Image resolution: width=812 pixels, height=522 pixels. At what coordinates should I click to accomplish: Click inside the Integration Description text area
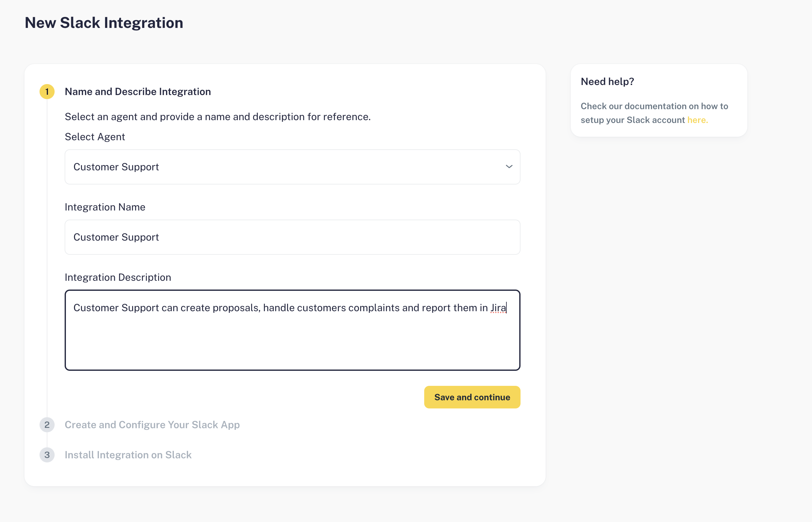click(x=292, y=339)
